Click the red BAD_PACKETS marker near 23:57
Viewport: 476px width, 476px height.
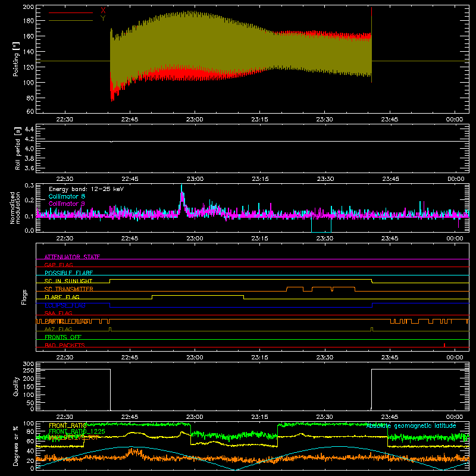444,345
